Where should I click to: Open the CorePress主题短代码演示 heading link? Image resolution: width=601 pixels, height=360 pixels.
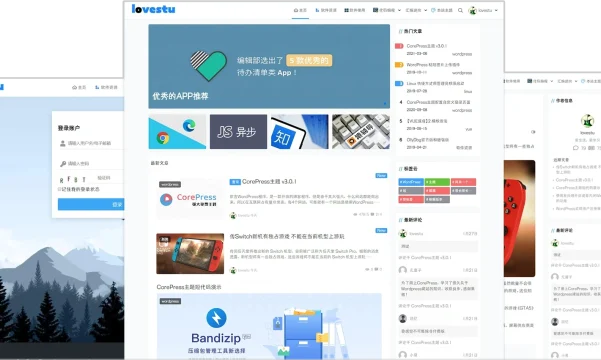click(189, 287)
